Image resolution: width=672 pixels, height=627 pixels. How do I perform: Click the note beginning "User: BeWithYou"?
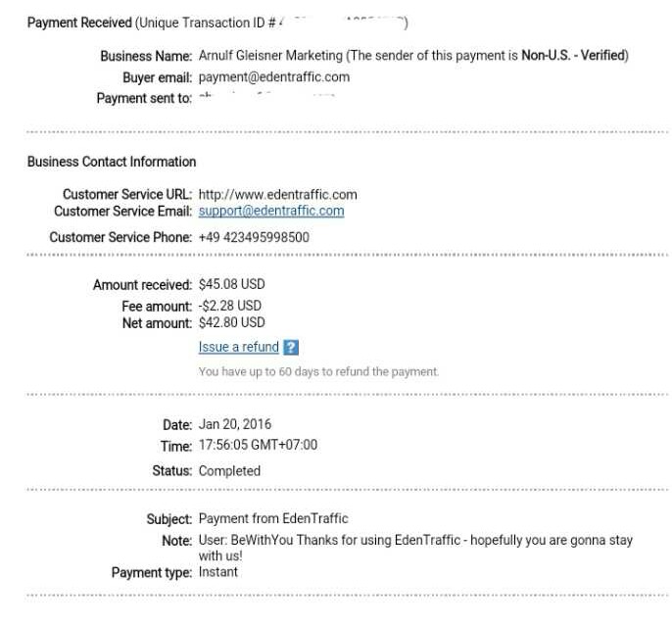pos(415,541)
